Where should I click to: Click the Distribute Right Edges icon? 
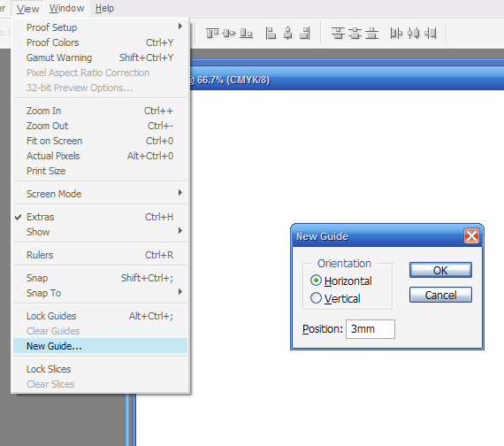[x=431, y=33]
